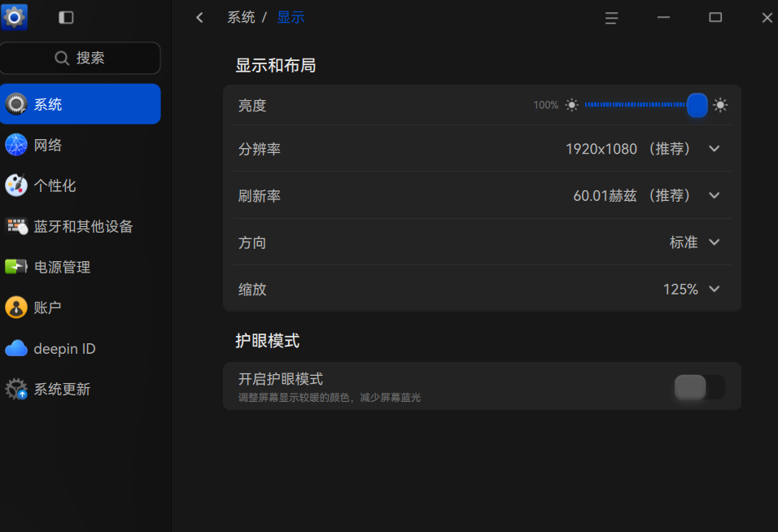Click the 系统 breadcrumb link
This screenshot has height=532, width=778.
(x=241, y=17)
